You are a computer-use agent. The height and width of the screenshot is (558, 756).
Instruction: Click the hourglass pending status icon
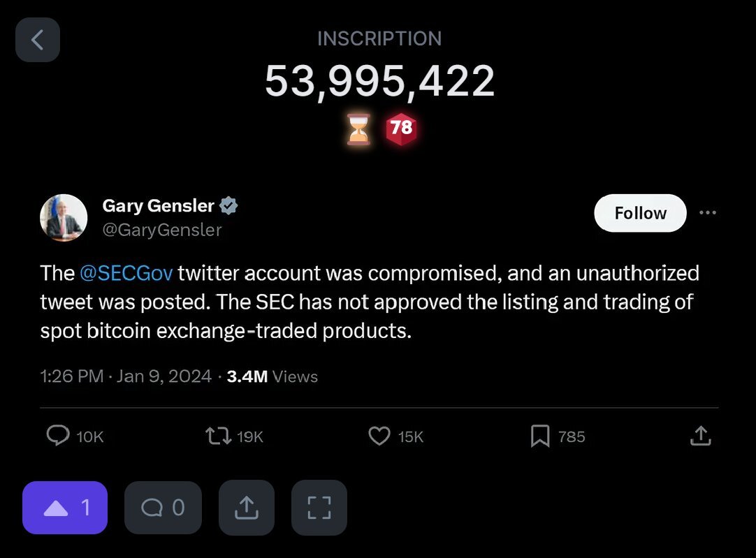[x=358, y=129]
